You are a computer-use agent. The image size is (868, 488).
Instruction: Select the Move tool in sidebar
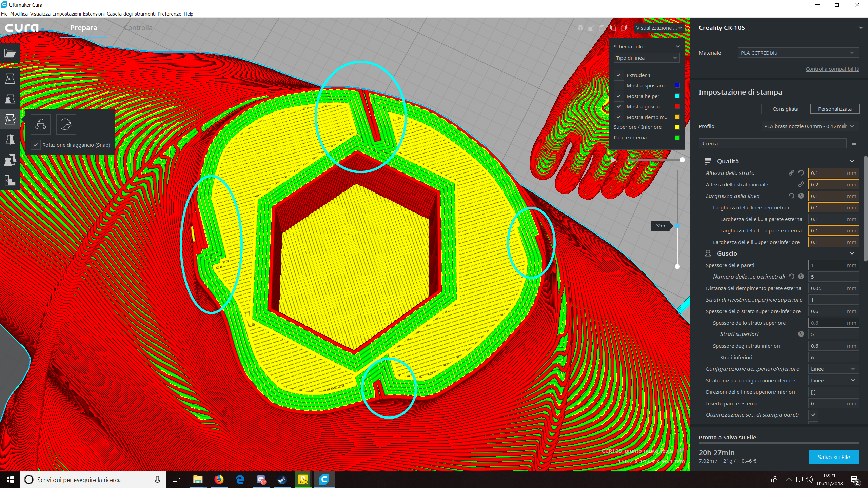(10, 78)
